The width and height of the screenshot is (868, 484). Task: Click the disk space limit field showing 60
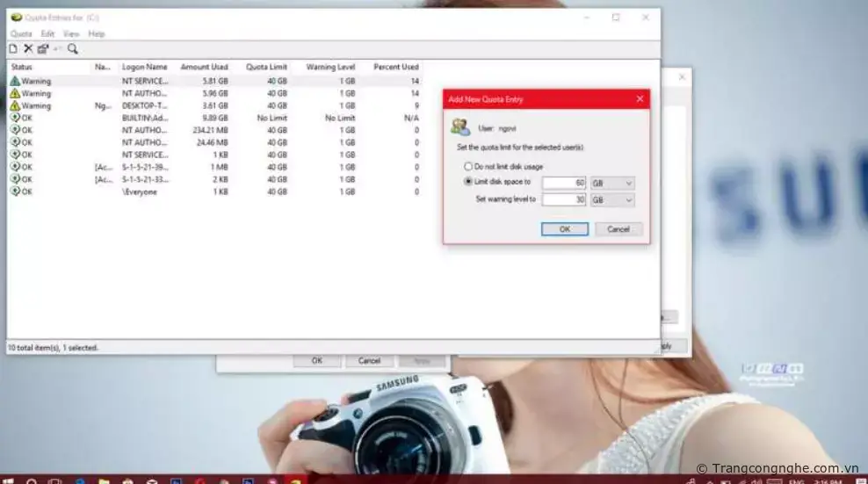tap(564, 183)
